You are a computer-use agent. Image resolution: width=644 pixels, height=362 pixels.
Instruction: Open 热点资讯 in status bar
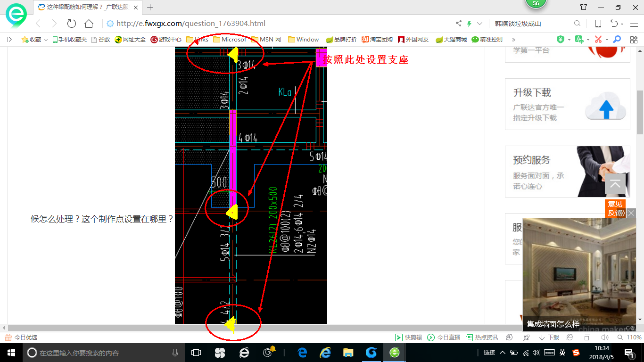pyautogui.click(x=482, y=337)
